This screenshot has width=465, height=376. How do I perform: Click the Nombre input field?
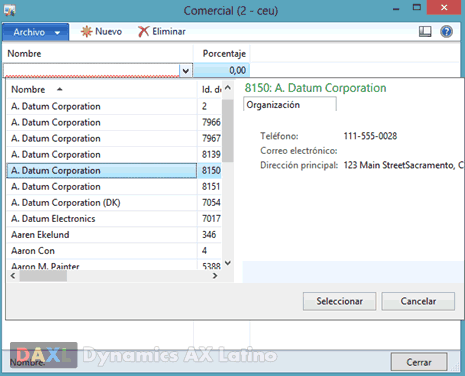pos(92,70)
